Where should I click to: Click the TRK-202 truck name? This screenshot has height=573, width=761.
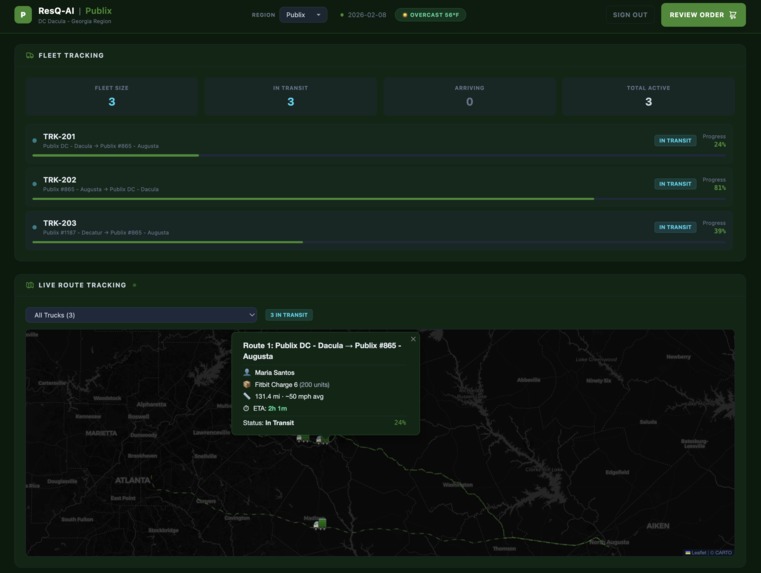coord(60,180)
